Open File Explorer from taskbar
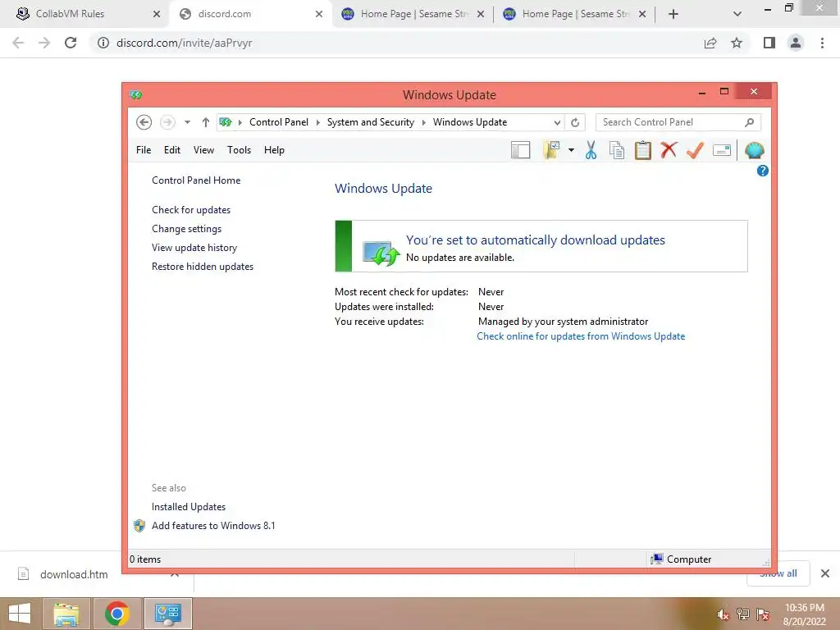Viewport: 840px width, 630px height. [66, 614]
